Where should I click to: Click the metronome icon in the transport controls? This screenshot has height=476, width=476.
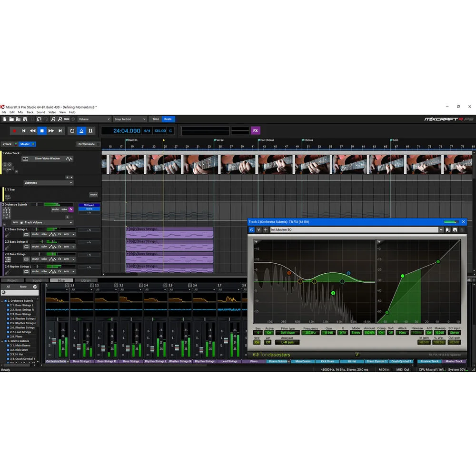click(81, 130)
